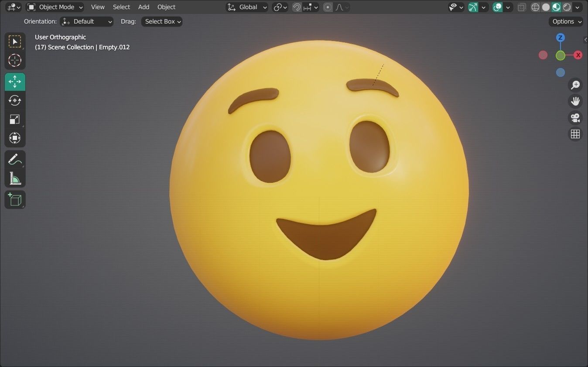Select the Rotate tool
The height and width of the screenshot is (367, 588).
click(x=15, y=100)
